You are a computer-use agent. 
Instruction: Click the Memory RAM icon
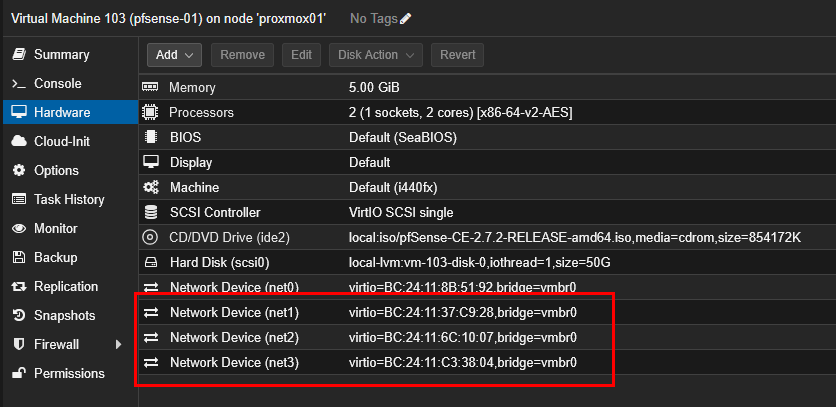point(151,88)
